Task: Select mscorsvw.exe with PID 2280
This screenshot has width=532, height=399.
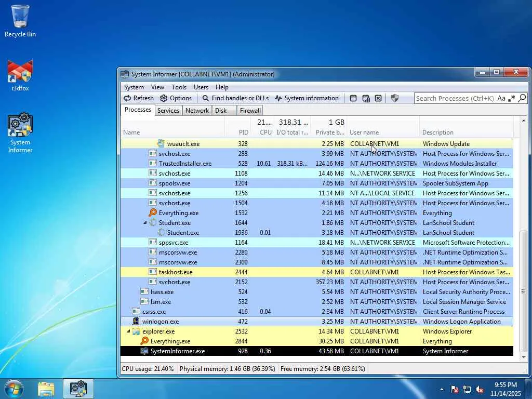Action: tap(317, 252)
